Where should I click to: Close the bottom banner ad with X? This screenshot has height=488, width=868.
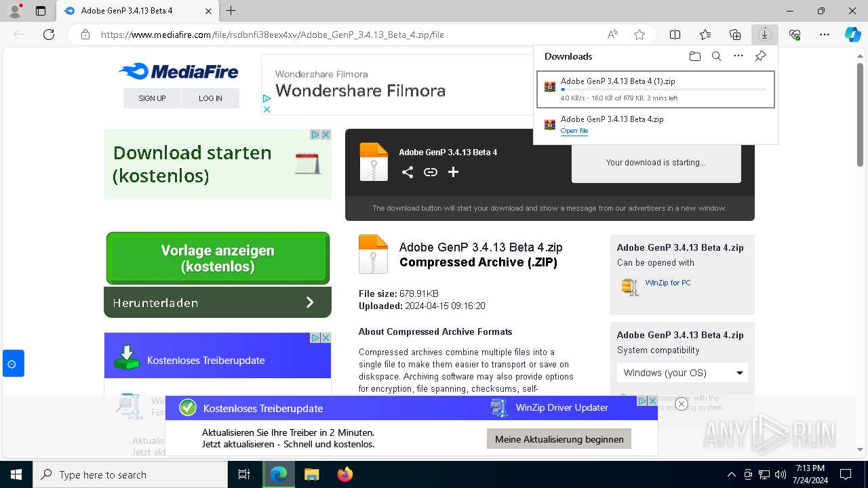point(652,401)
